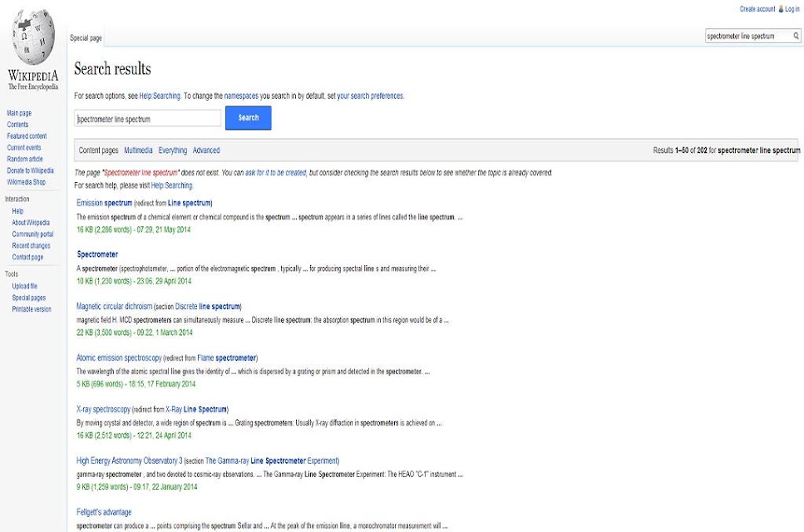Open the Spectrometer article result

point(97,254)
